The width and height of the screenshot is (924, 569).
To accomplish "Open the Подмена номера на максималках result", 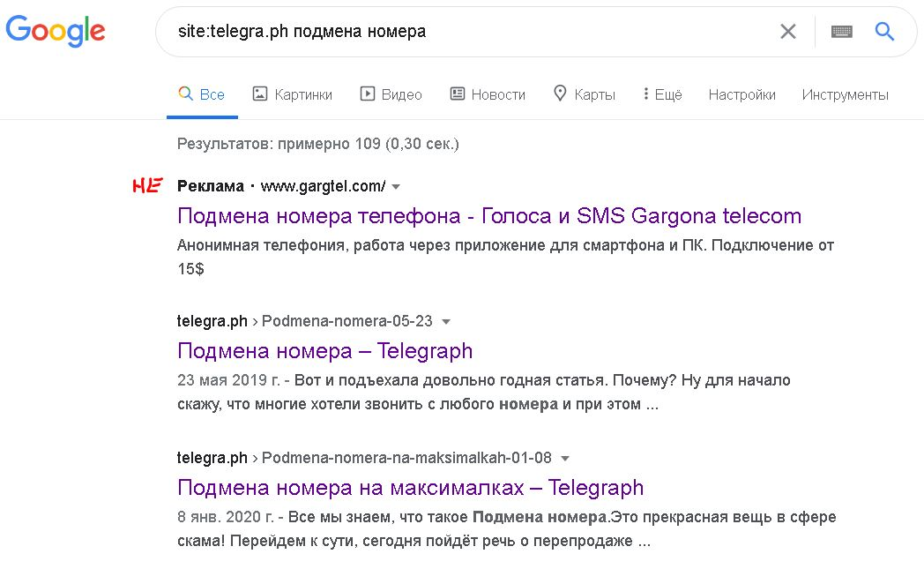I will coord(410,487).
